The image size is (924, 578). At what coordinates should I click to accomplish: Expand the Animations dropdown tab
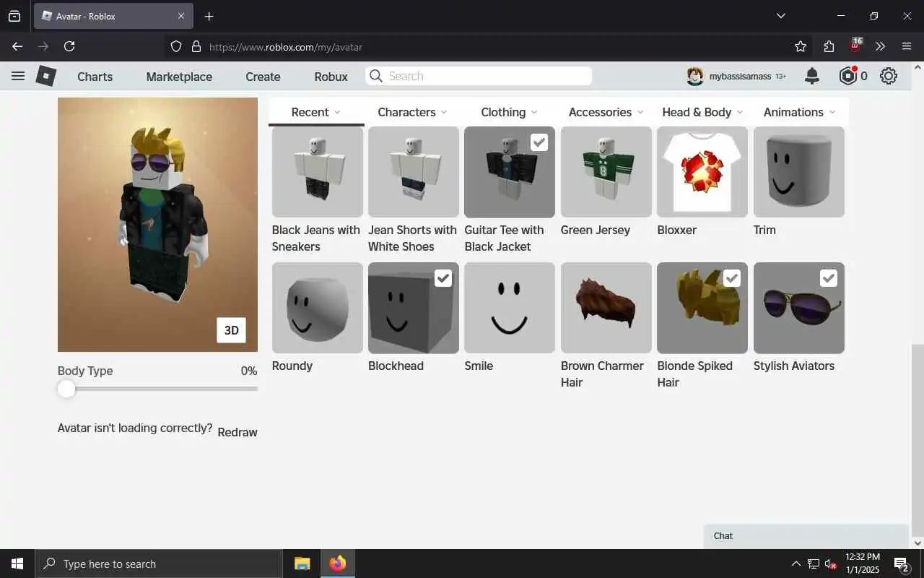click(799, 112)
